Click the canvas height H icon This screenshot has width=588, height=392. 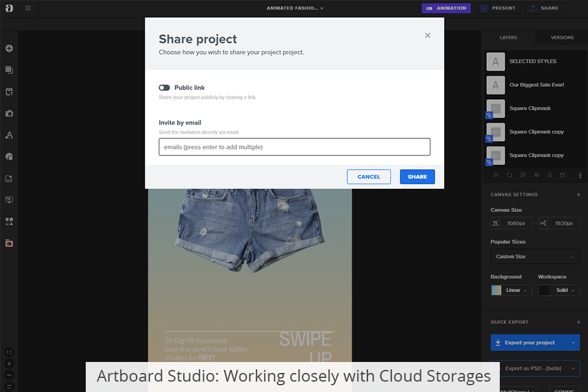coord(543,223)
